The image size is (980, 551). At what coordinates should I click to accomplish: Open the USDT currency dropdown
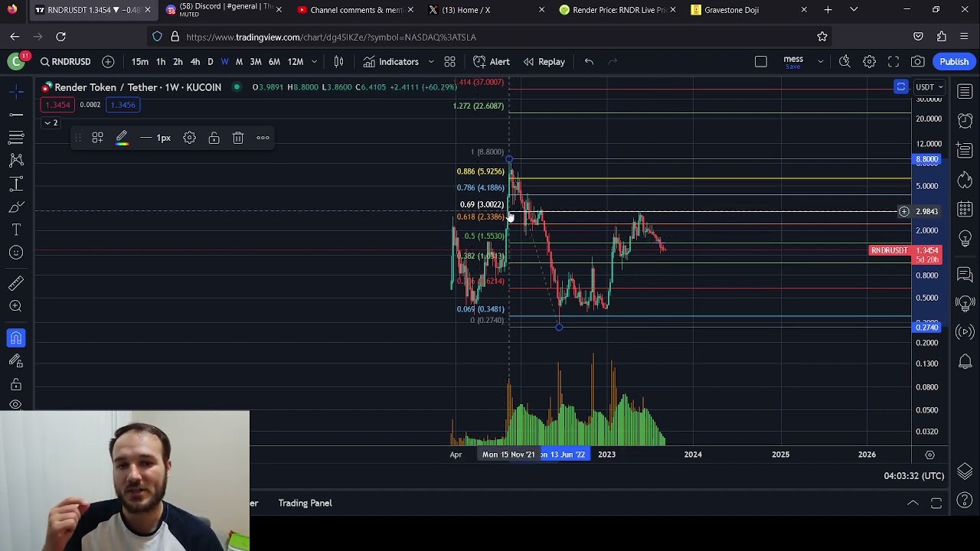(930, 87)
